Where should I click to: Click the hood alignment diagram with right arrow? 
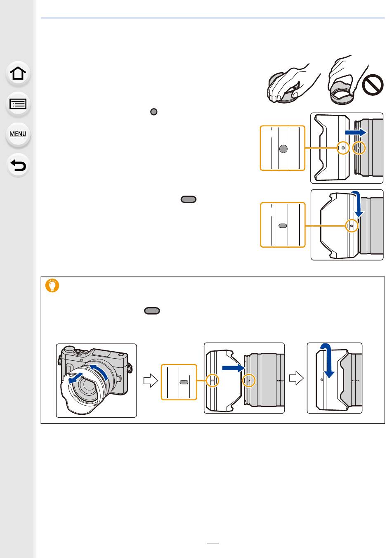tap(347, 148)
